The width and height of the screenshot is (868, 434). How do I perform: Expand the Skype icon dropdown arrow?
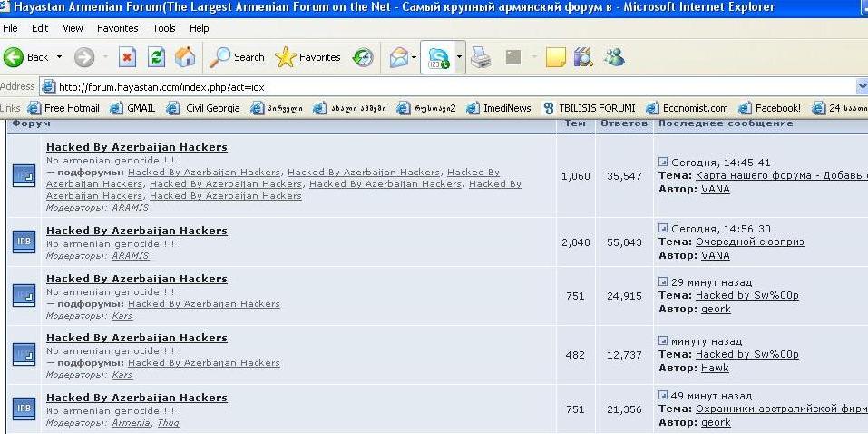point(459,57)
